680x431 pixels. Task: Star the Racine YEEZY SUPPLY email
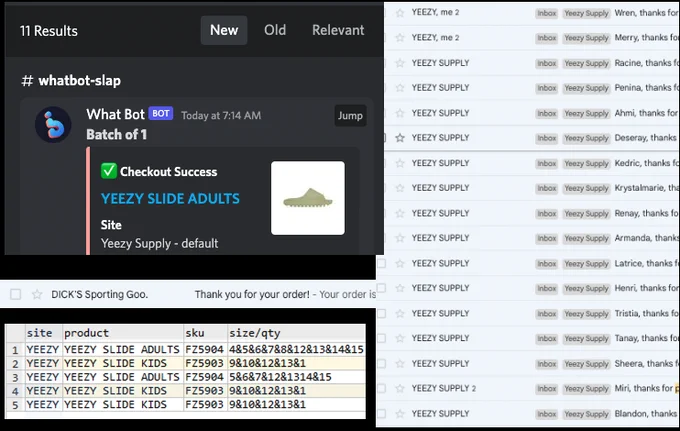pyautogui.click(x=400, y=63)
